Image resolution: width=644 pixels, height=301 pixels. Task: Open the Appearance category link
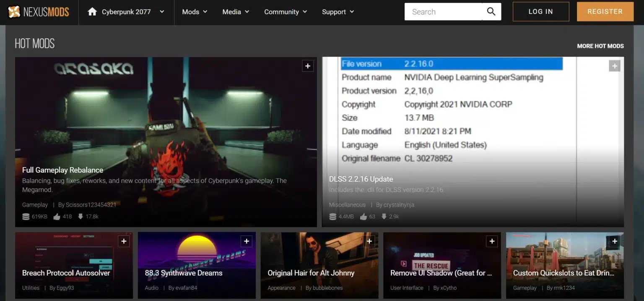pos(282,288)
